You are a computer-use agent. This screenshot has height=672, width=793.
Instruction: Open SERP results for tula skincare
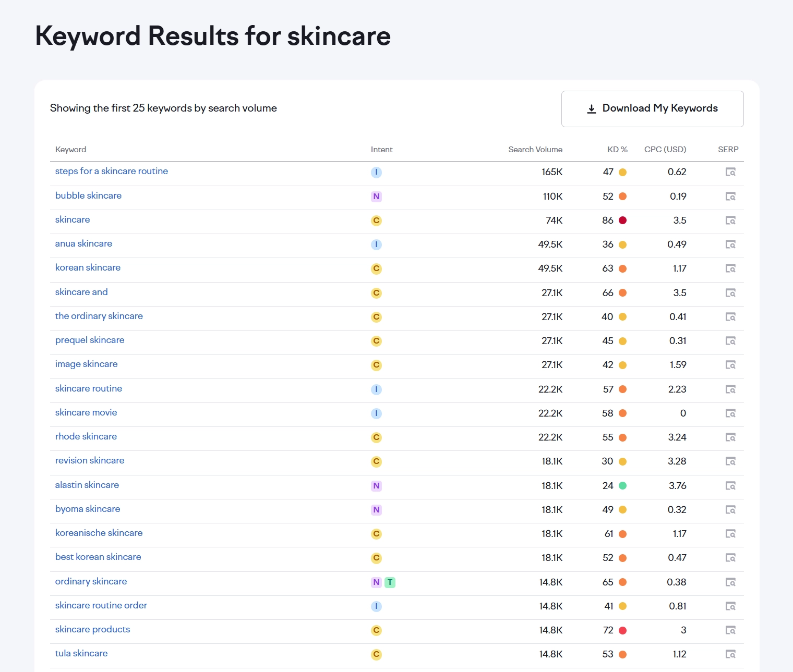[730, 654]
